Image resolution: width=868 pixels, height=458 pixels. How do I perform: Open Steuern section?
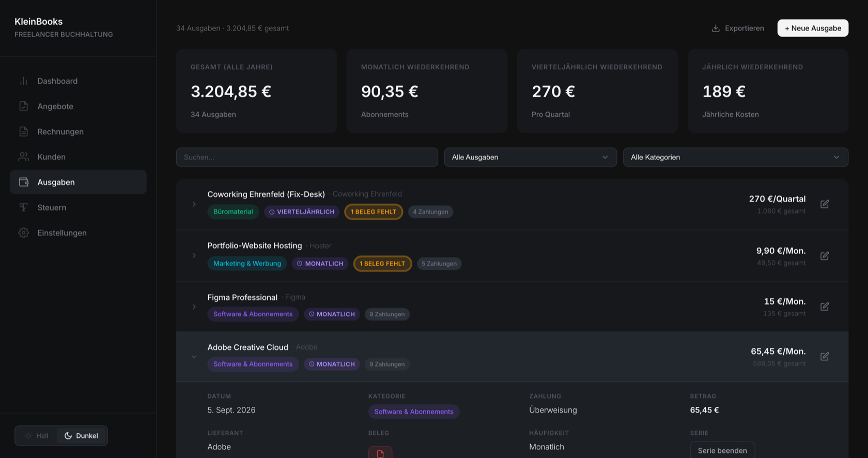tap(78, 207)
